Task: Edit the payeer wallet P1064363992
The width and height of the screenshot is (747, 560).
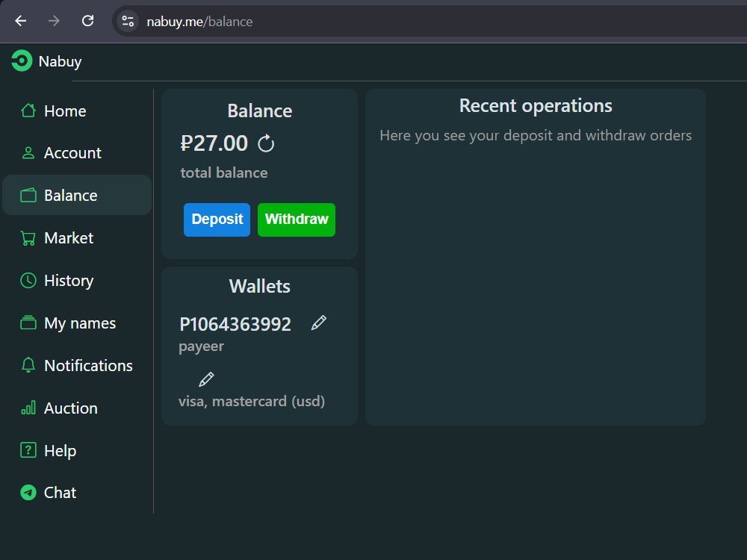Action: click(x=319, y=323)
